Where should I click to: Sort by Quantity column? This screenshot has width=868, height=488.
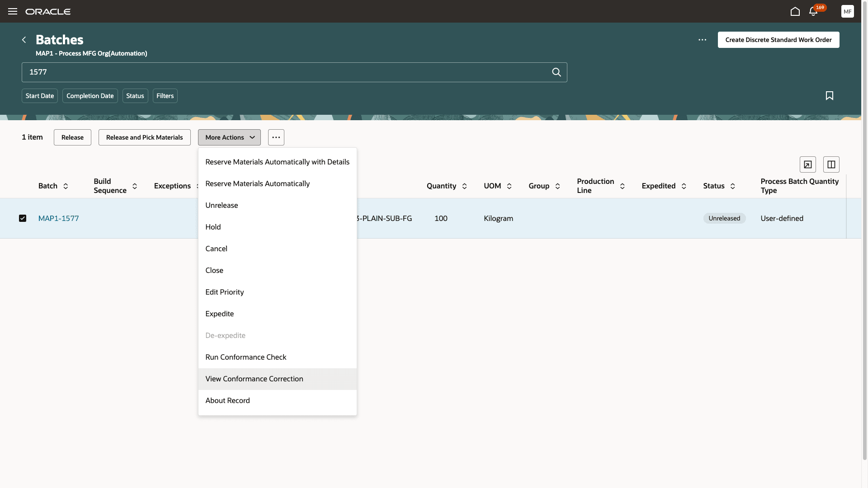point(464,186)
